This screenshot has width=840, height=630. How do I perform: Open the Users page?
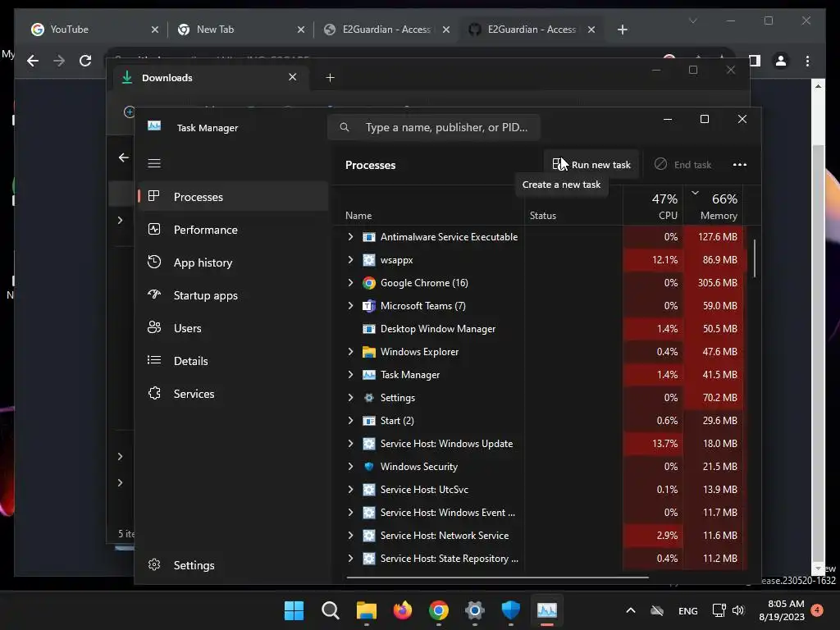point(232,328)
